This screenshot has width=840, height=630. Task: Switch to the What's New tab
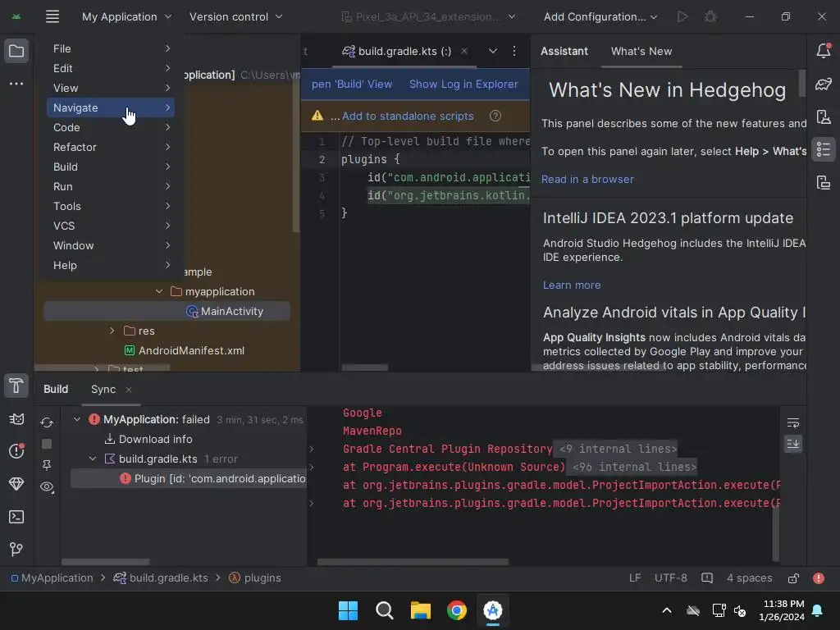point(641,51)
